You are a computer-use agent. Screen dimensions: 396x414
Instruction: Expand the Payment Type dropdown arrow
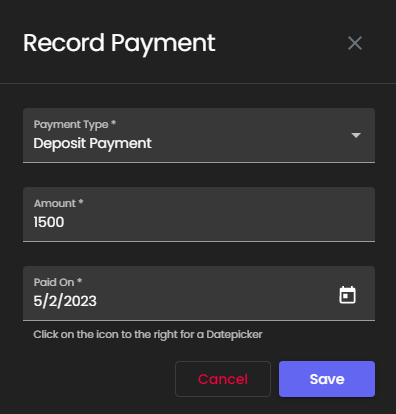(356, 135)
